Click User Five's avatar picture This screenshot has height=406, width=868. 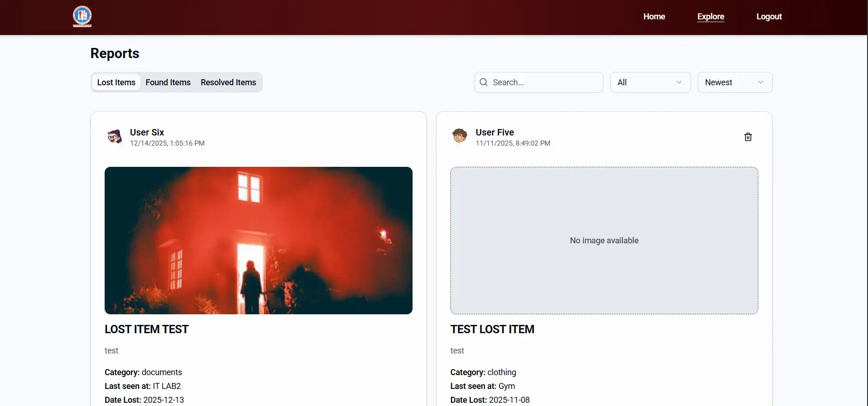460,135
